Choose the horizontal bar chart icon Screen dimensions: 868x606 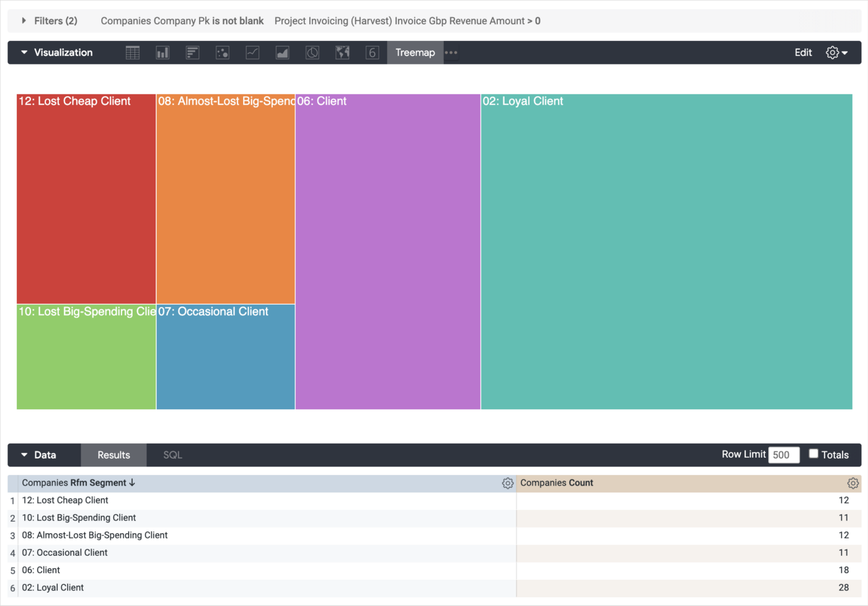(192, 53)
